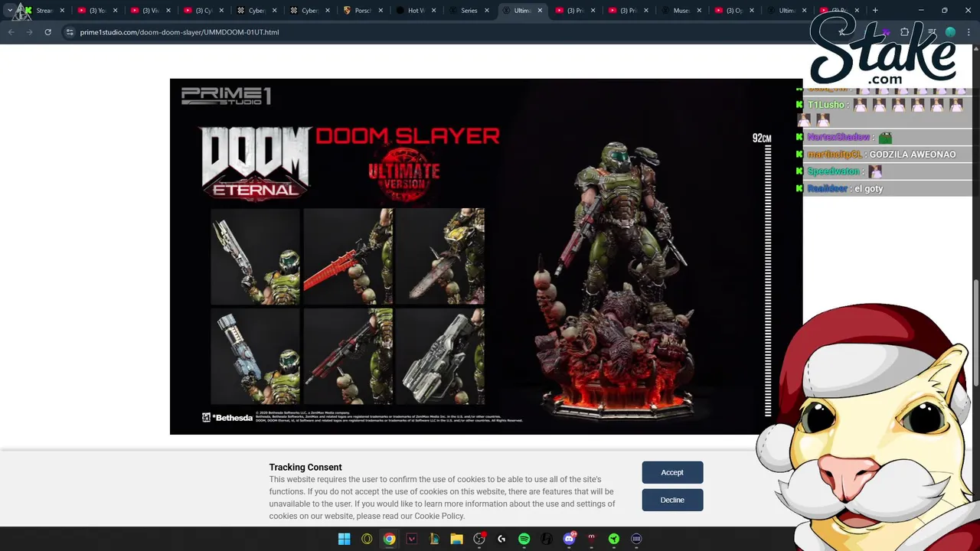Screen dimensions: 980x551
Task: Go back to the previous page
Action: click(11, 32)
